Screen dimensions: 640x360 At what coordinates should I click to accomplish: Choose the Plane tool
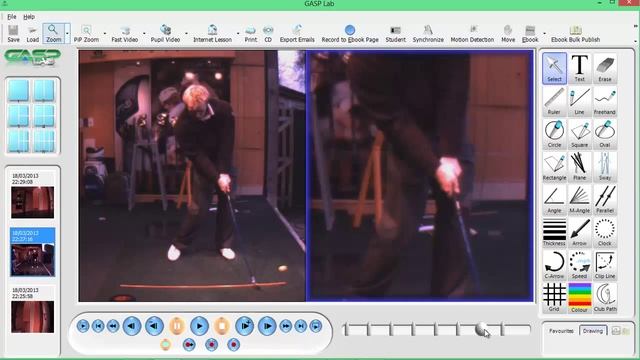[580, 167]
